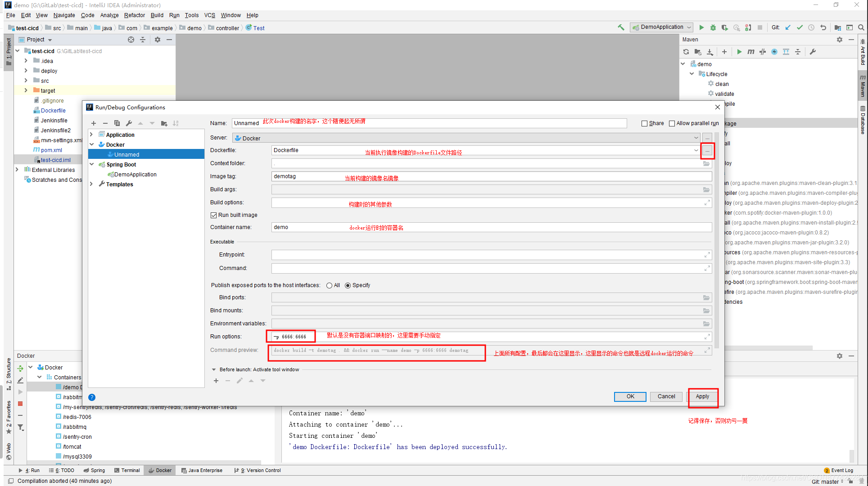Open Search Everywhere magnifier icon

(861, 27)
